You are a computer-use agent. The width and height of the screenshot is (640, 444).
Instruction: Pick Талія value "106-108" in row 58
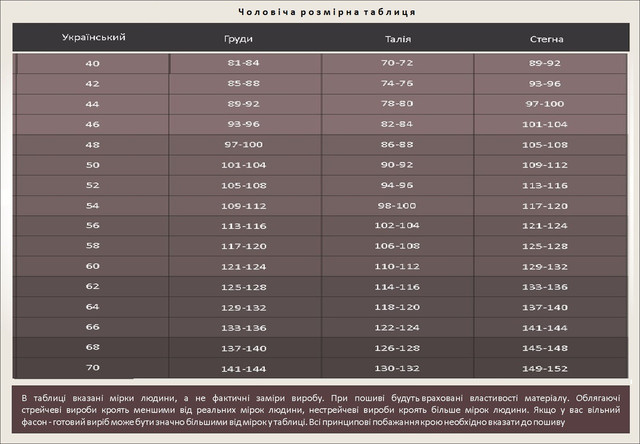pos(397,246)
